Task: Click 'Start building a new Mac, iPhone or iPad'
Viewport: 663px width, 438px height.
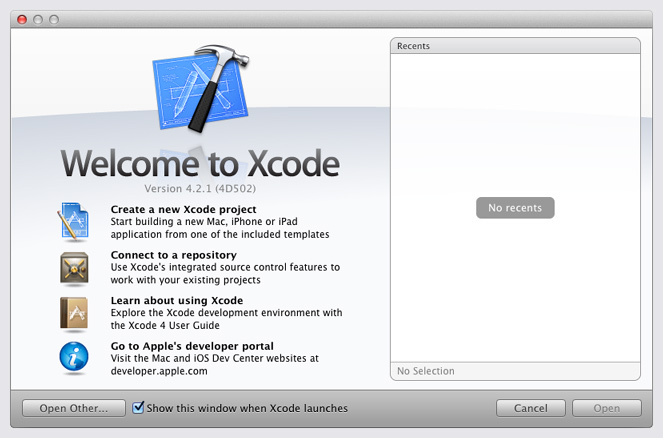Action: [x=204, y=222]
